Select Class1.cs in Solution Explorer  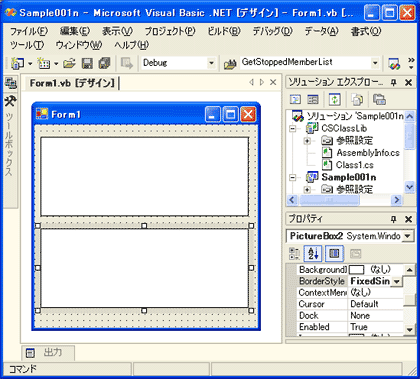(354, 165)
